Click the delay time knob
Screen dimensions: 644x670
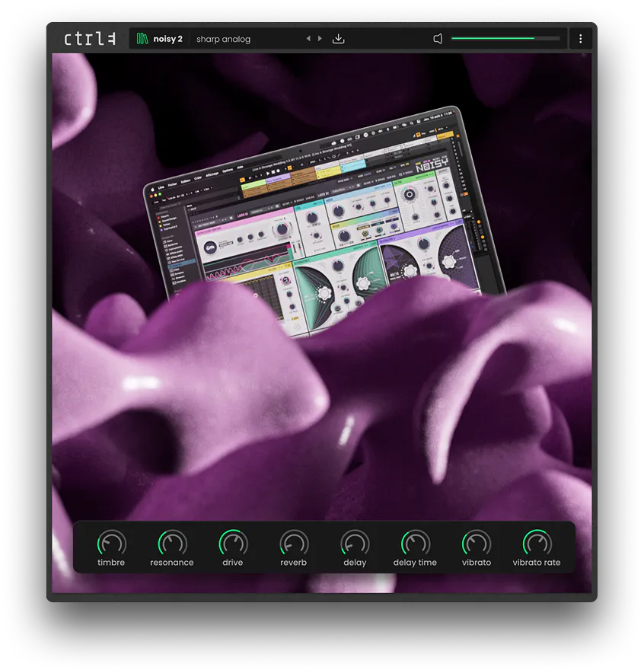point(415,543)
